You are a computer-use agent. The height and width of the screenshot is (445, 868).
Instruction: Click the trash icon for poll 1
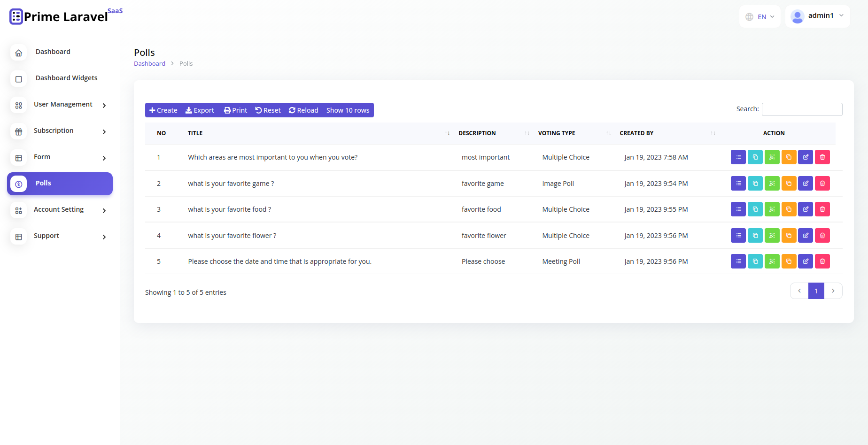822,157
